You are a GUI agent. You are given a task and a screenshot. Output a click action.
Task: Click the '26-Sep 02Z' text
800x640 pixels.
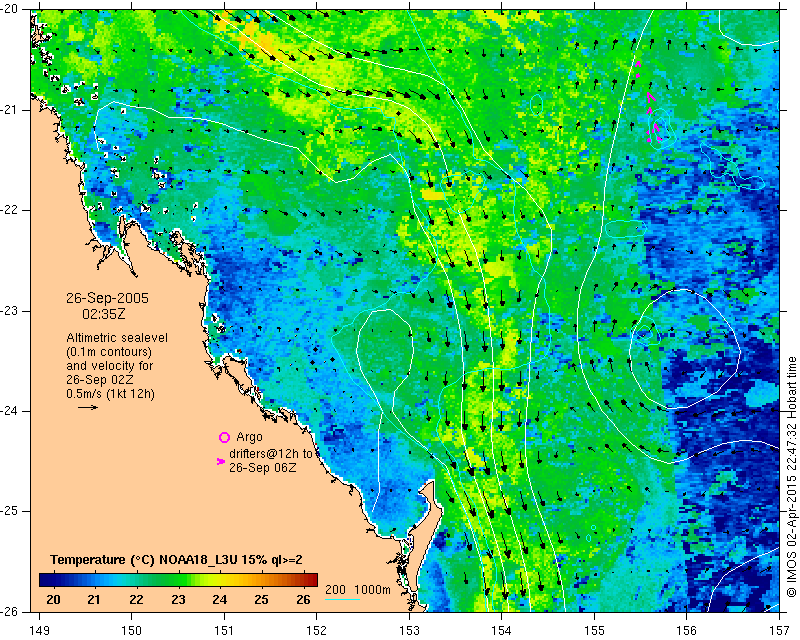tap(100, 380)
